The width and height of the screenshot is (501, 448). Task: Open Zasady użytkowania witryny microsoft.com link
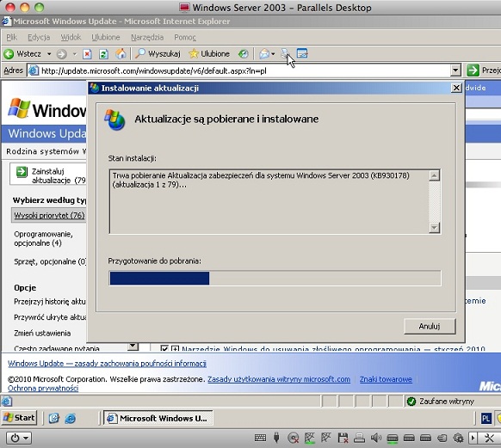click(x=279, y=379)
